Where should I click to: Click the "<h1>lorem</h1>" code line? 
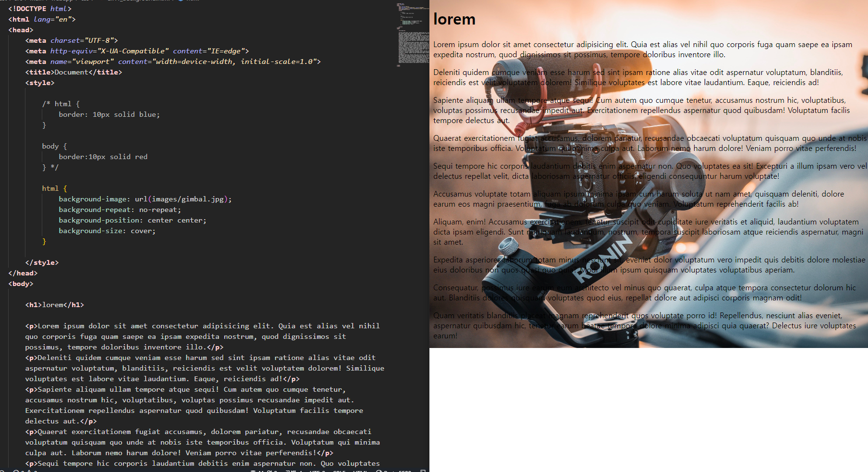point(54,305)
